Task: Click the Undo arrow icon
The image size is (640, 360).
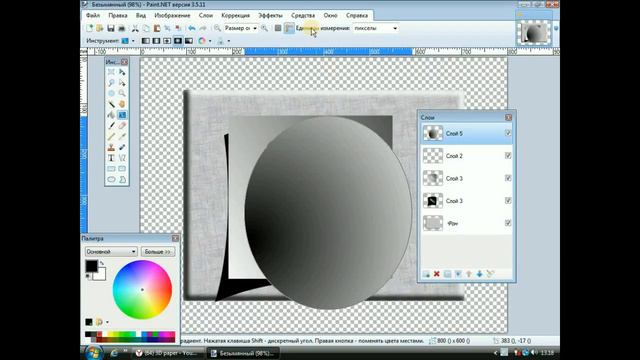Action: click(x=192, y=28)
